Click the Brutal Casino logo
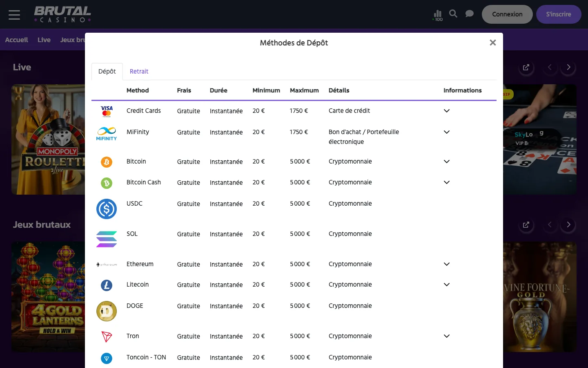 pyautogui.click(x=62, y=14)
